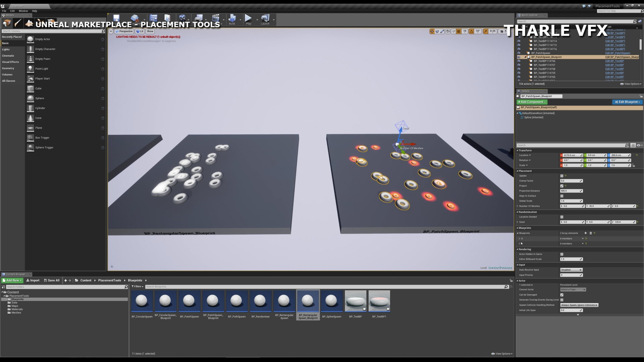Select the Volumes category tab
The width and height of the screenshot is (644, 362).
coord(13,74)
